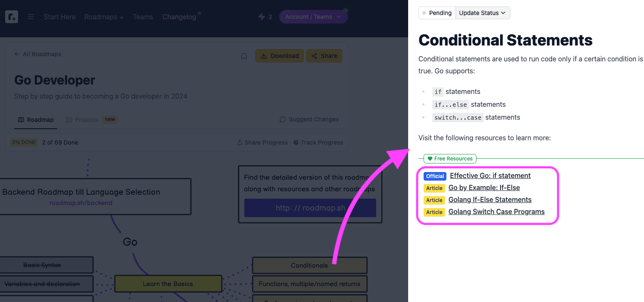Viewport: 644px width, 302px height.
Task: Select the Conditionals roadmap node
Action: coord(309,266)
